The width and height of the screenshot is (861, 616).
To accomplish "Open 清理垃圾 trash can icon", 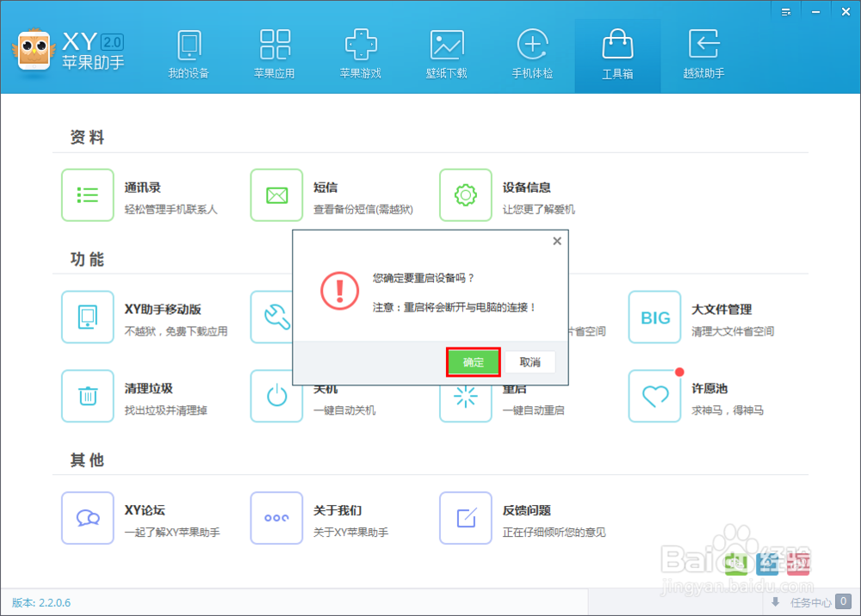I will [88, 396].
